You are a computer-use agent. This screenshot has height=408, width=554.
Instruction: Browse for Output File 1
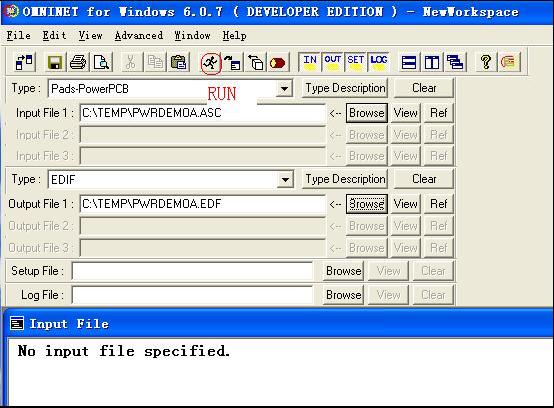tap(367, 204)
